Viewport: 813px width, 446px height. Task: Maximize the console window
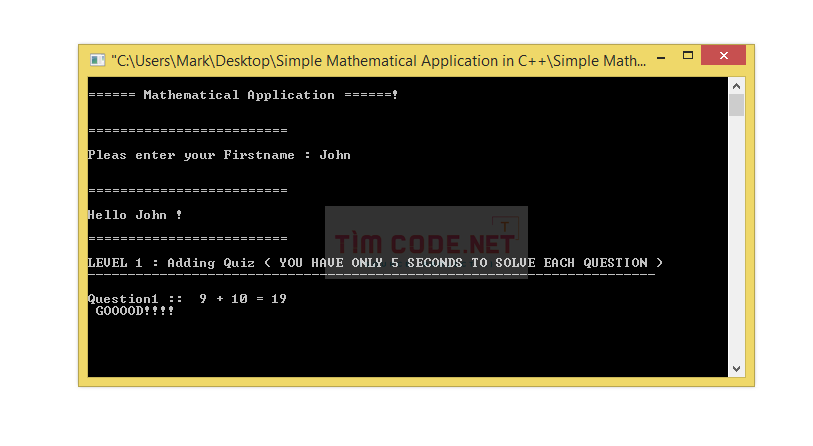click(x=688, y=55)
